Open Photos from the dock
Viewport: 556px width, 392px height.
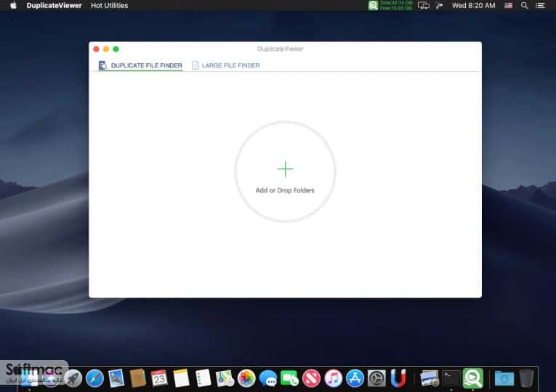click(246, 378)
